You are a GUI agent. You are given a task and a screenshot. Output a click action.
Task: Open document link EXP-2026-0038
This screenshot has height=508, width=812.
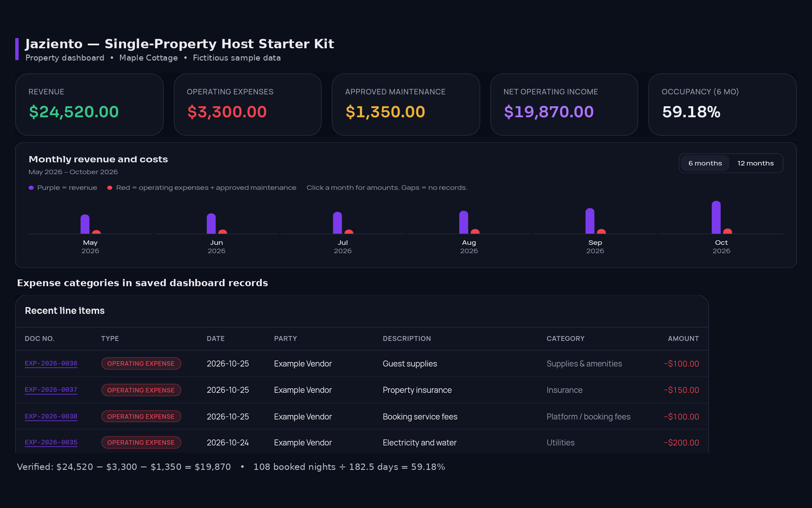(x=51, y=416)
